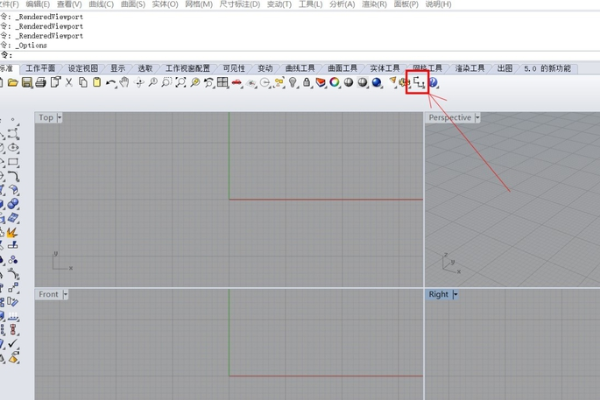Open the Perspective viewport dropdown arrow
Viewport: 600px width, 400px height.
(x=478, y=118)
